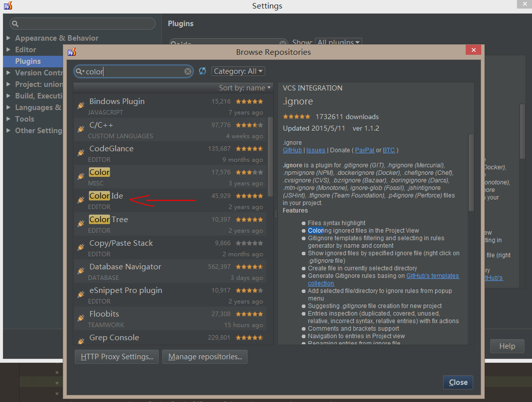Click the Settings sidebar search field
532x402 pixels.
point(82,24)
